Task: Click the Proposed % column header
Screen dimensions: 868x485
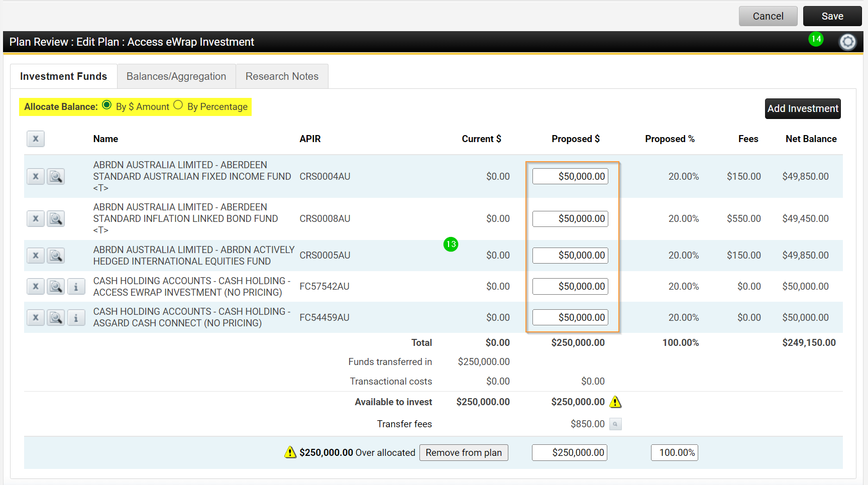Action: pyautogui.click(x=670, y=139)
